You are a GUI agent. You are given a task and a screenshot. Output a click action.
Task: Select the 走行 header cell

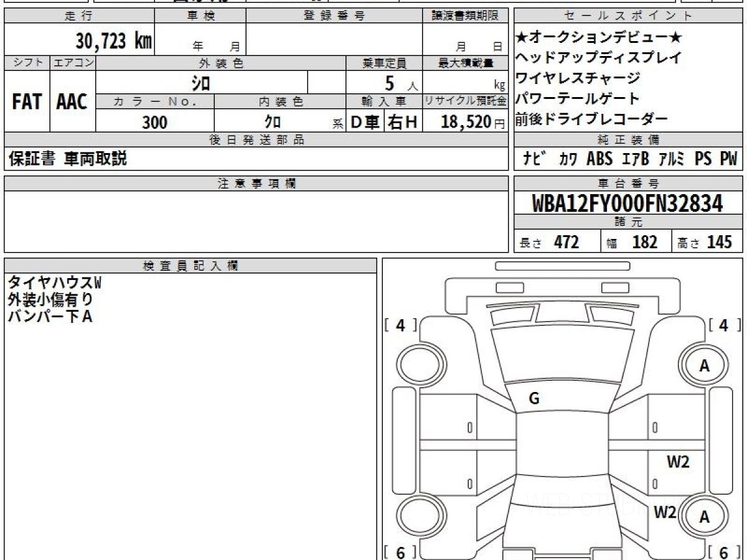[79, 16]
